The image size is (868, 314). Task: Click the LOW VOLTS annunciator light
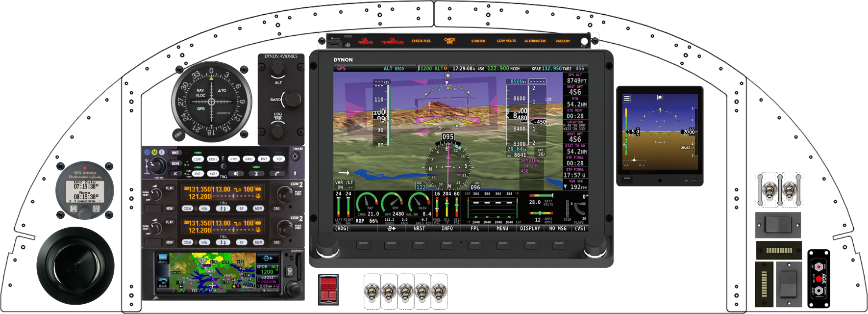coord(506,41)
